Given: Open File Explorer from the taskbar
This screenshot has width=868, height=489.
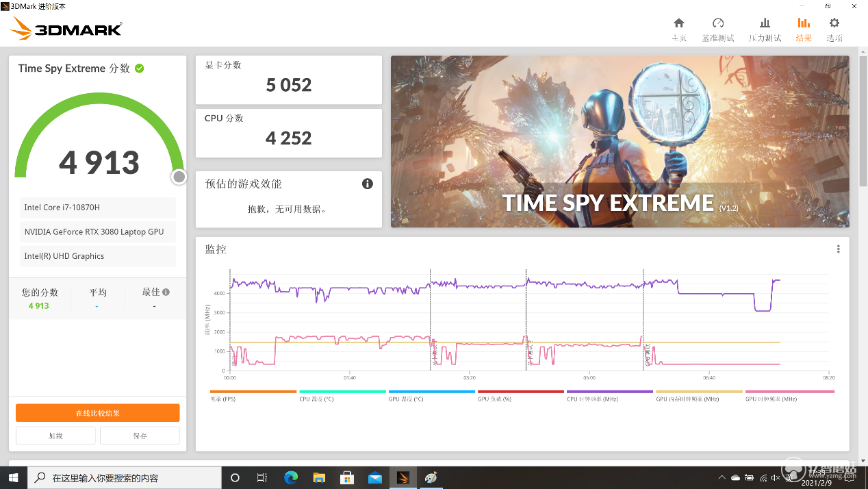Looking at the screenshot, I should (319, 477).
